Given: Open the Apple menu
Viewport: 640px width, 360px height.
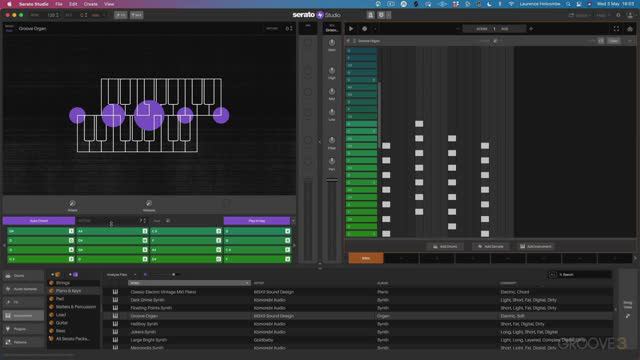Looking at the screenshot, I should [9, 4].
